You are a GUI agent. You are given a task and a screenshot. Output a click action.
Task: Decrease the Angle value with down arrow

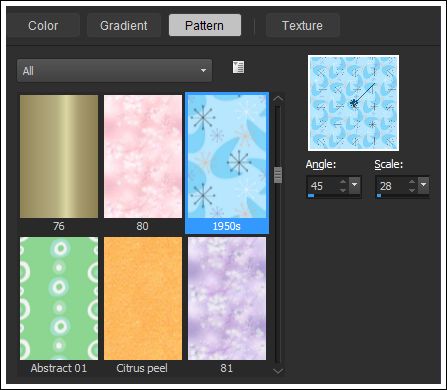tap(343, 190)
